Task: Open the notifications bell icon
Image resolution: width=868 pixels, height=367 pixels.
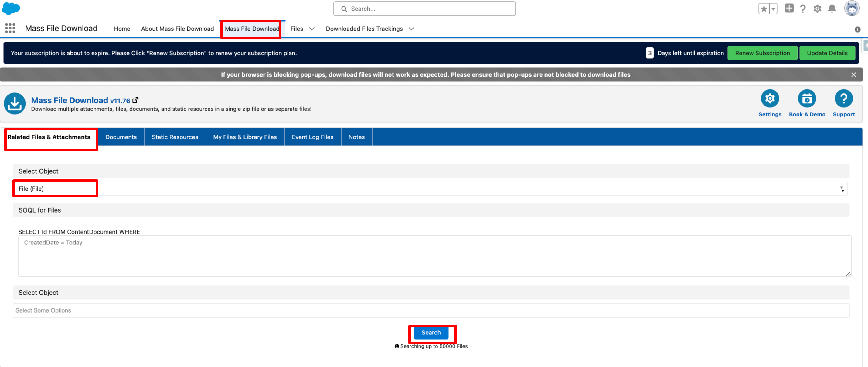Action: coord(832,9)
